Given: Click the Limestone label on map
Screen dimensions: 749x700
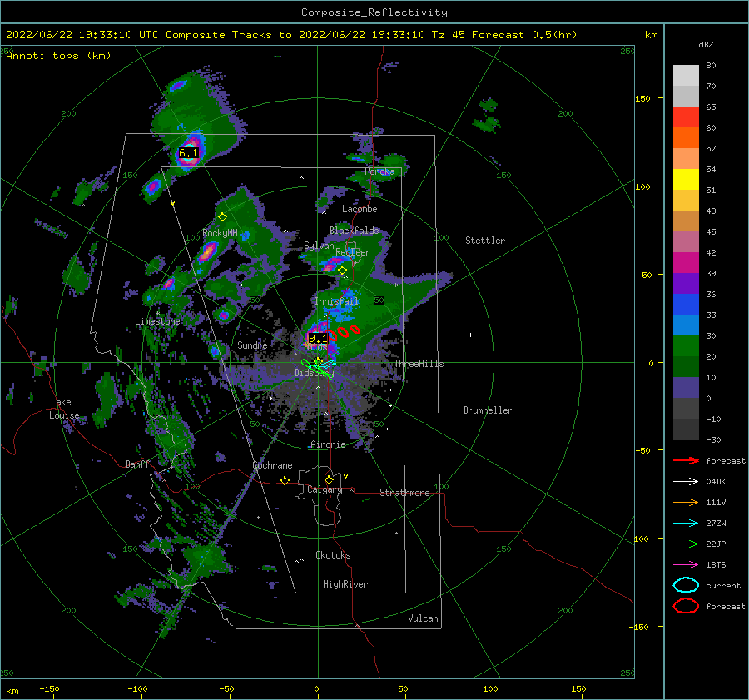Looking at the screenshot, I should (157, 321).
